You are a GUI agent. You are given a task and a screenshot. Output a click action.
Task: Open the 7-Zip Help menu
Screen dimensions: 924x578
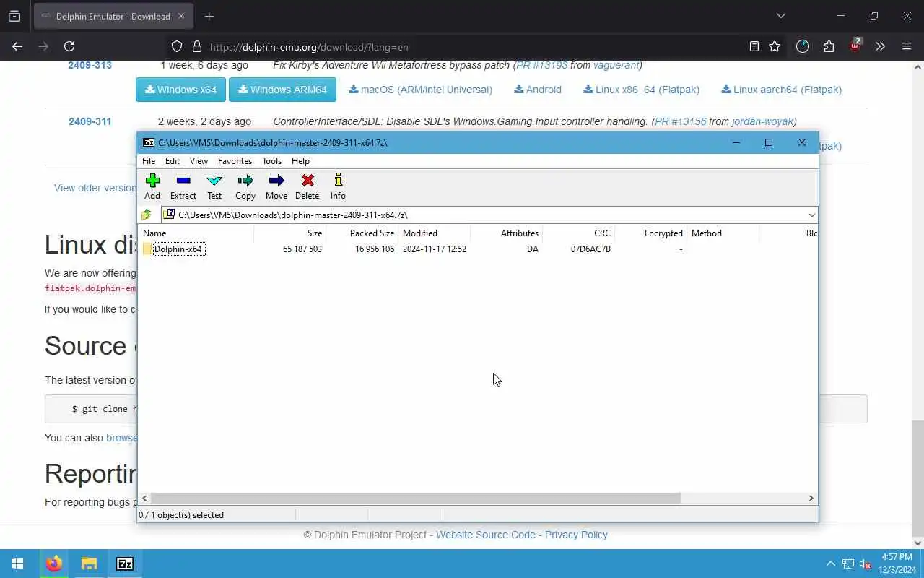tap(300, 161)
